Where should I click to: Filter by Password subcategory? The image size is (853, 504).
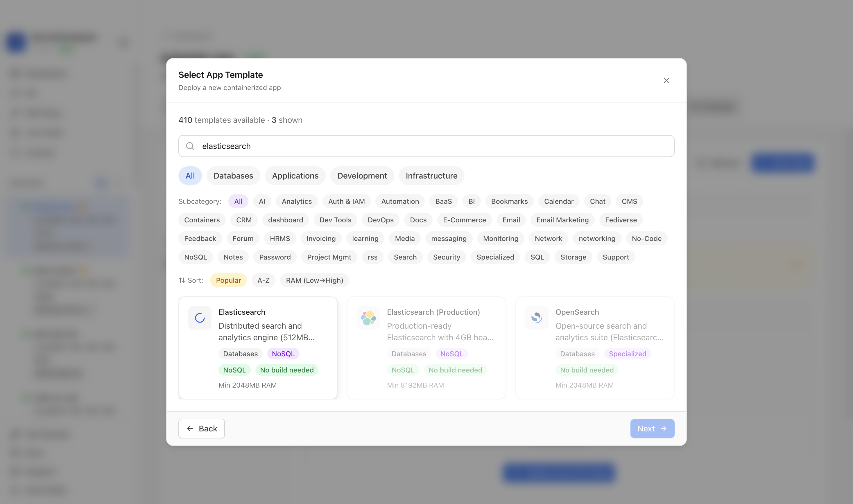point(275,257)
